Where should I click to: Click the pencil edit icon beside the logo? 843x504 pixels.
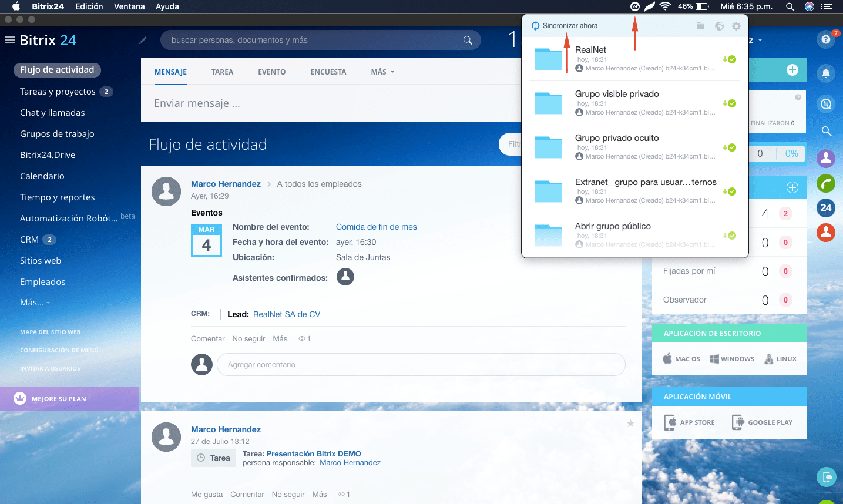click(143, 40)
